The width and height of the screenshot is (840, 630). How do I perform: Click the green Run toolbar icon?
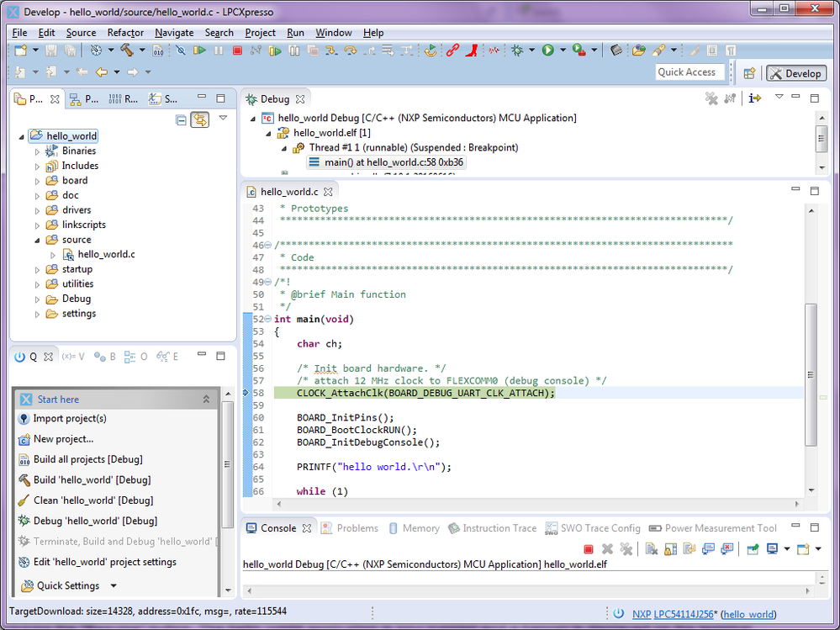[x=547, y=50]
